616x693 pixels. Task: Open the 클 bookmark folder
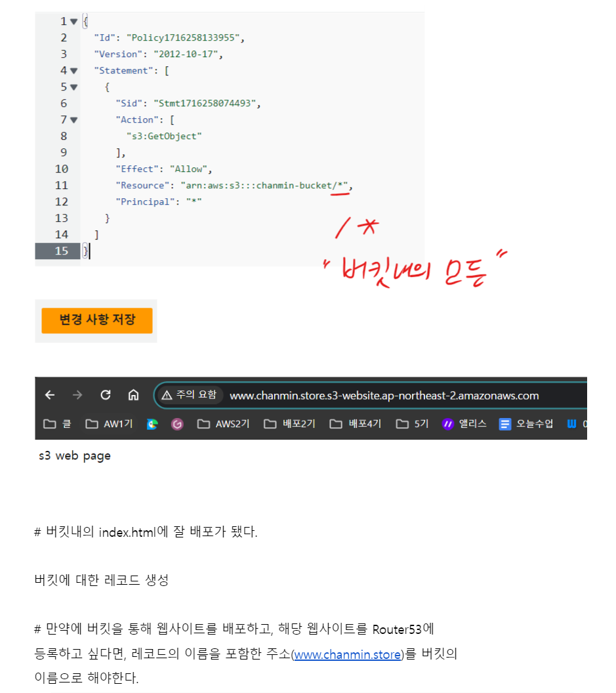57,424
